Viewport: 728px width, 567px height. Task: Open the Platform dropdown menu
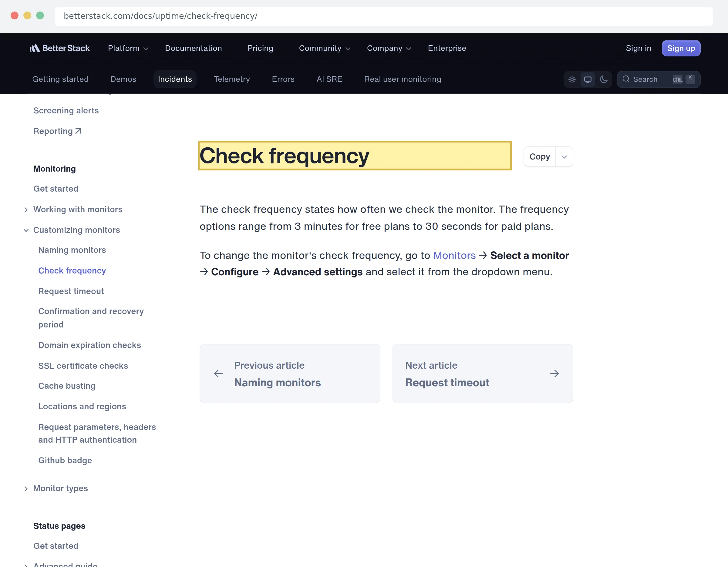click(x=128, y=48)
